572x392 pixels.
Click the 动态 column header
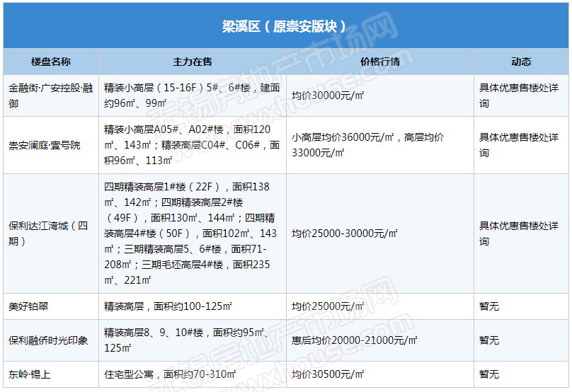pyautogui.click(x=521, y=62)
